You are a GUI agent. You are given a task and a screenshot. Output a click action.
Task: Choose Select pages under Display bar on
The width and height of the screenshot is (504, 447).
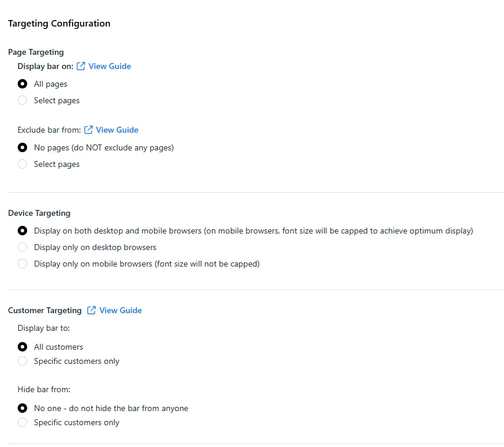[22, 100]
